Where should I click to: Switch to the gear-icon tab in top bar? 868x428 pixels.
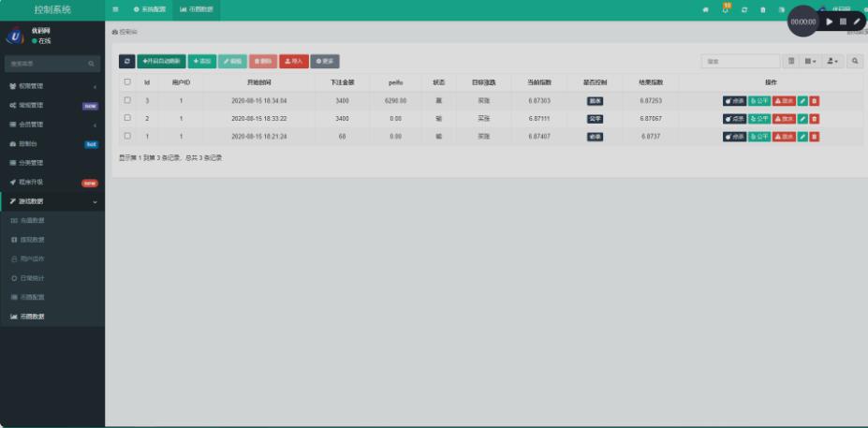[x=150, y=10]
